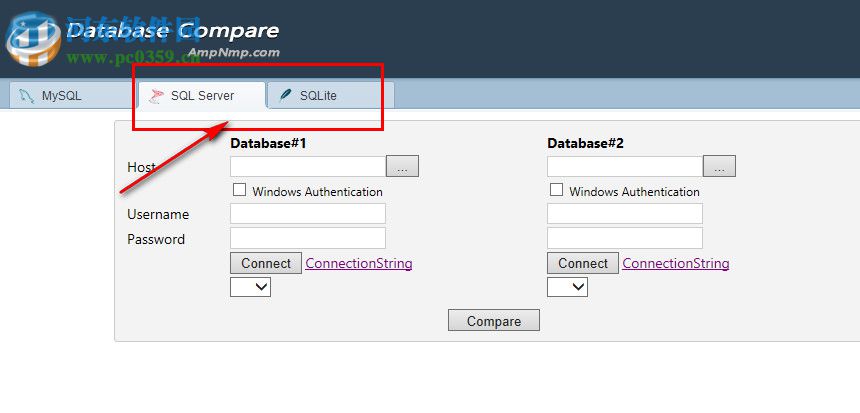Enable Windows Authentication for Database#2

pyautogui.click(x=556, y=190)
